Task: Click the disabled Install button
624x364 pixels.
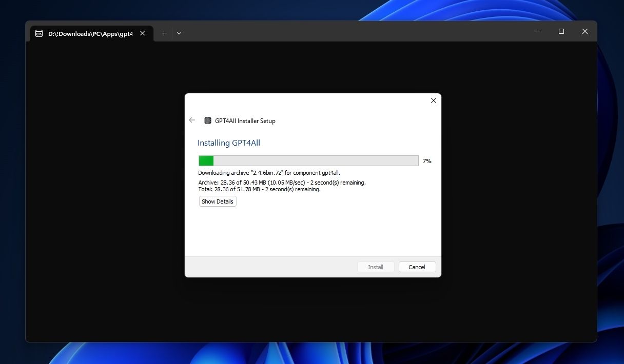Action: point(375,267)
